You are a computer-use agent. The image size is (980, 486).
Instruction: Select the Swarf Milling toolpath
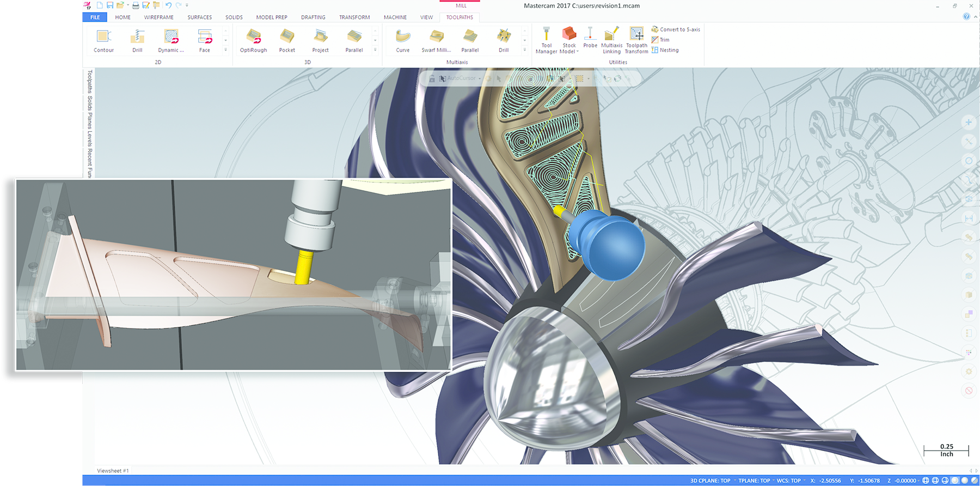pyautogui.click(x=436, y=41)
